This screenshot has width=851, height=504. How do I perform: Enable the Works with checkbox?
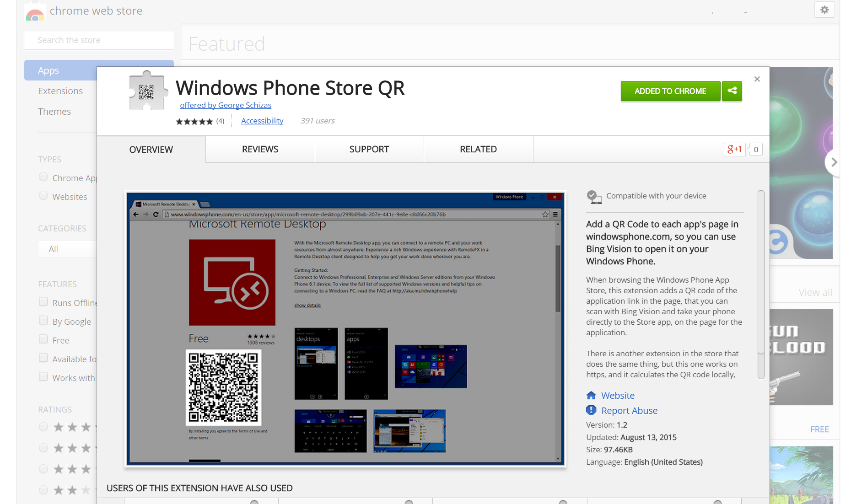tap(43, 376)
